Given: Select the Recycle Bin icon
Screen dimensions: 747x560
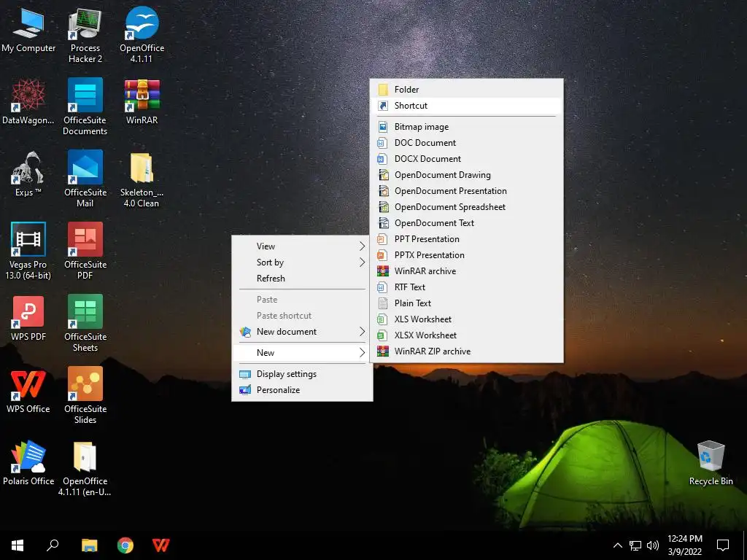Looking at the screenshot, I should tap(711, 463).
